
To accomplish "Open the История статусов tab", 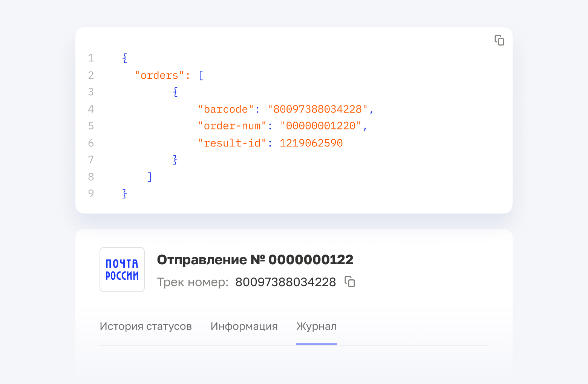I will tap(146, 326).
